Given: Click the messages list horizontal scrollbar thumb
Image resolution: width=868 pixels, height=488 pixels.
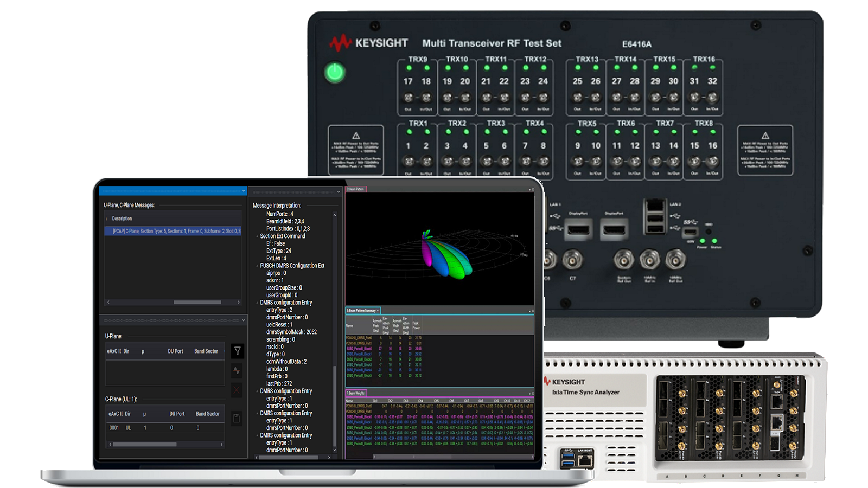Looking at the screenshot, I should 197,302.
